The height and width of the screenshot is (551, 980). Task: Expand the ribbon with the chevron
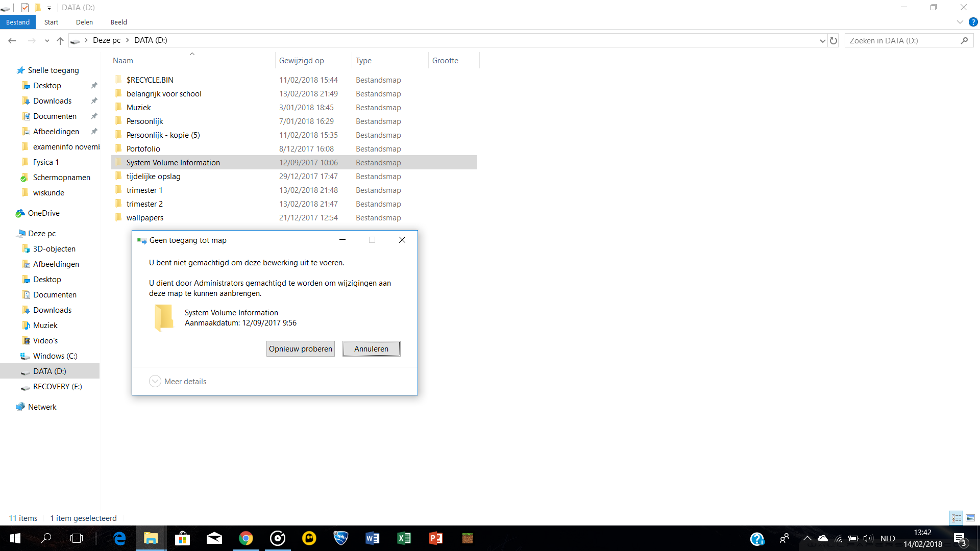(x=960, y=22)
